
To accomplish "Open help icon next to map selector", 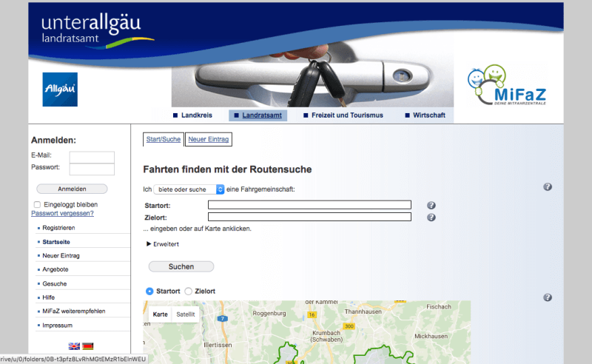I will [x=548, y=297].
